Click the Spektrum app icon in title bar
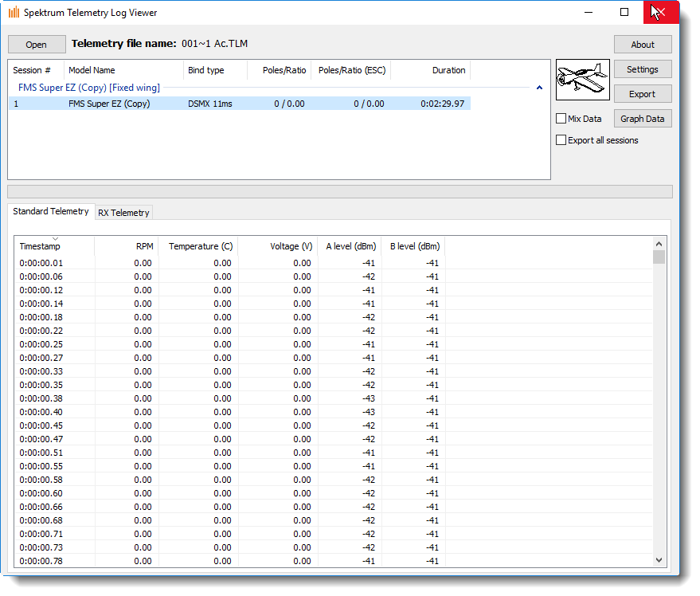 click(14, 13)
